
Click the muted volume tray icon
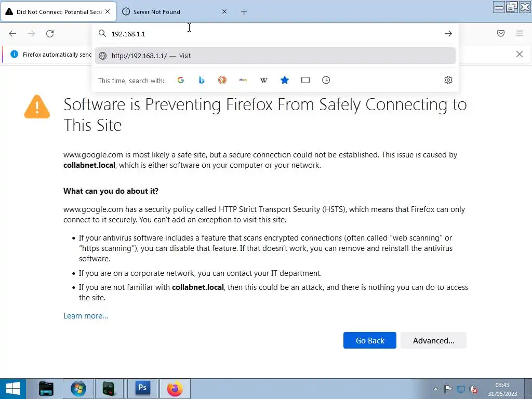(473, 390)
